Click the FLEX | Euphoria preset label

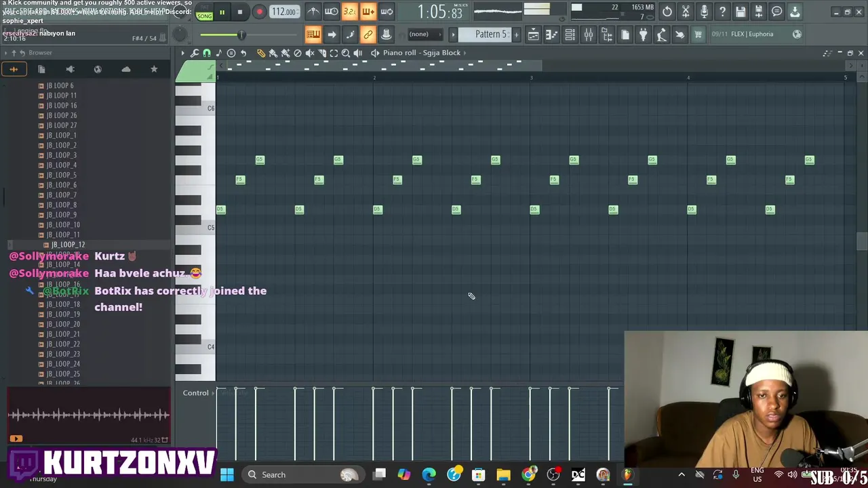pos(751,34)
